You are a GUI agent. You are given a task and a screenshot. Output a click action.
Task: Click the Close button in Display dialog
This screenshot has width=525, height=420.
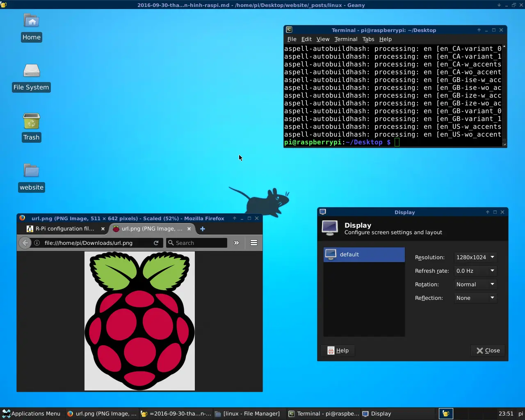488,350
